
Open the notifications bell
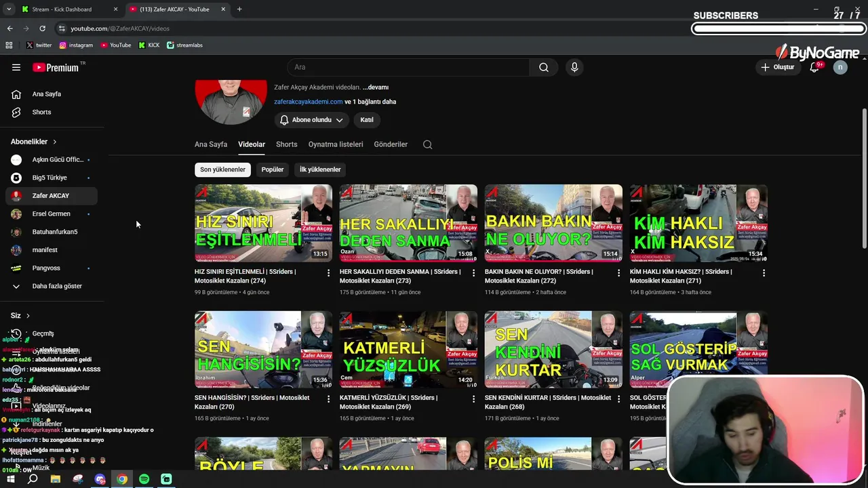tap(814, 67)
